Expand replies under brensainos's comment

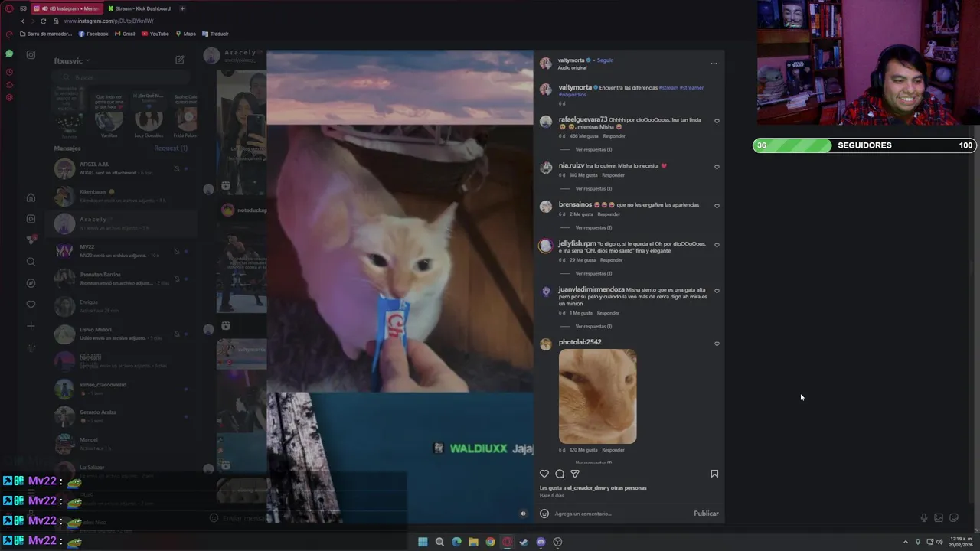(x=593, y=227)
